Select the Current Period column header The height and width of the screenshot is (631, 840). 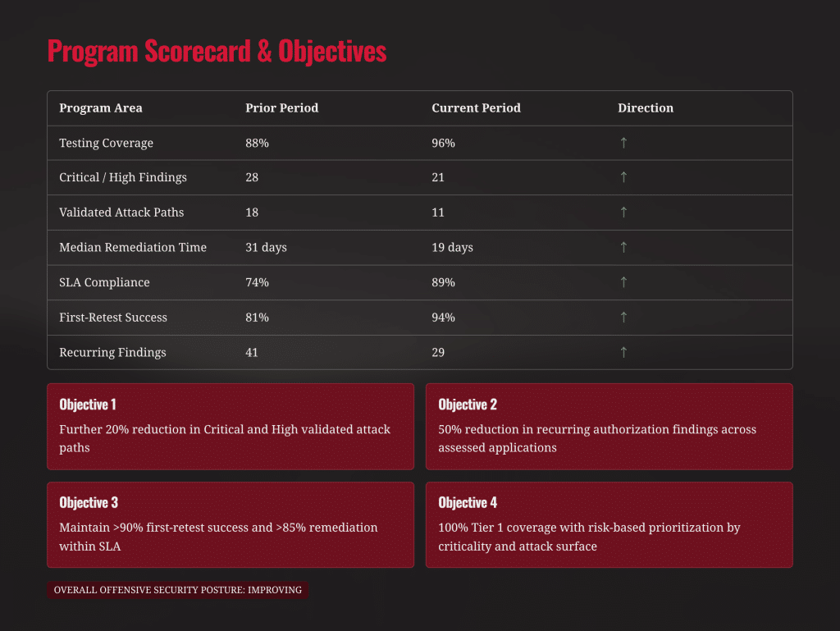pos(477,108)
